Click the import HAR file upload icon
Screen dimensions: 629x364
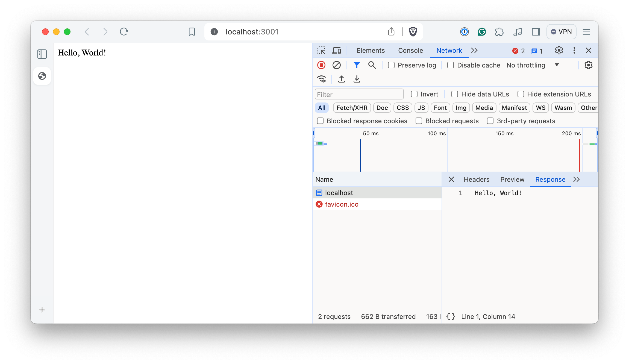(341, 79)
